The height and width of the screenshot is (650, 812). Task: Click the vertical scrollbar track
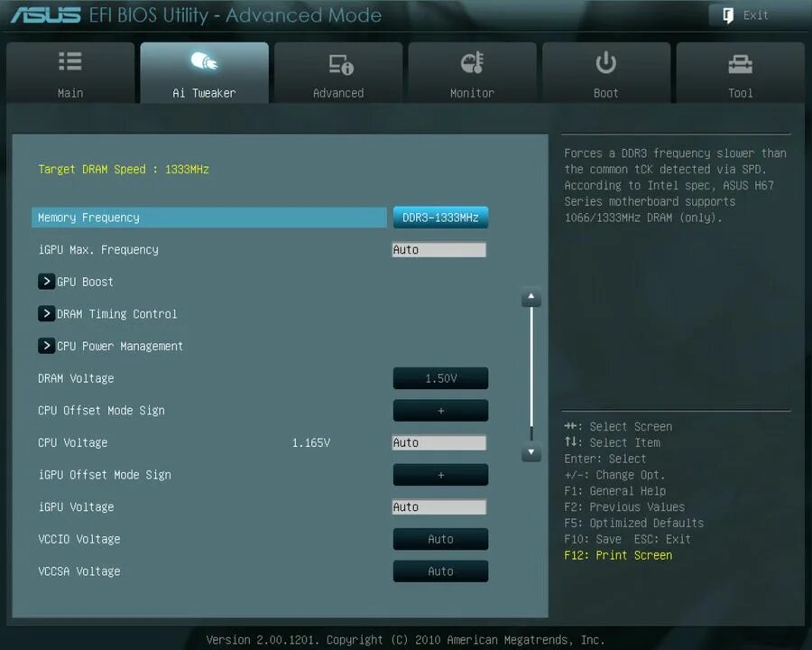click(x=531, y=374)
